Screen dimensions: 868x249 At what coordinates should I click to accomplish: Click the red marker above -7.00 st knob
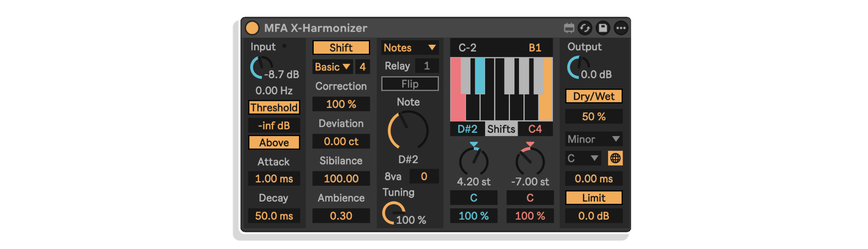coord(530,145)
